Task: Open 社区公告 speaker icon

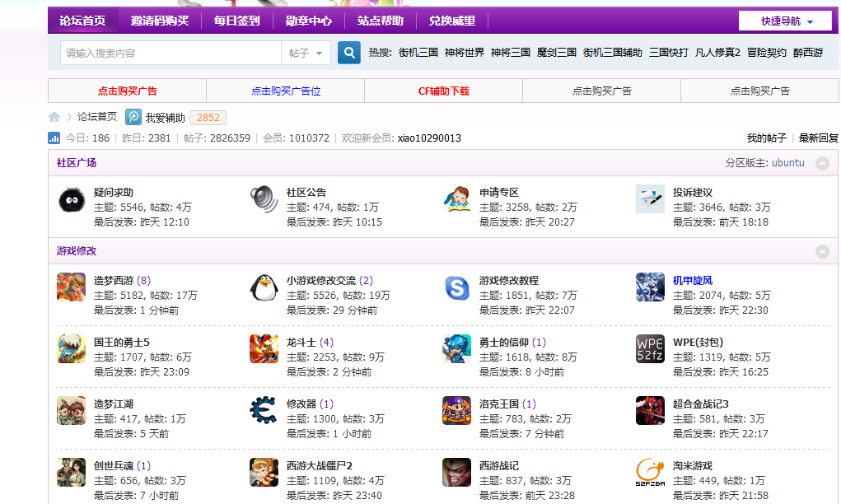Action: click(264, 199)
